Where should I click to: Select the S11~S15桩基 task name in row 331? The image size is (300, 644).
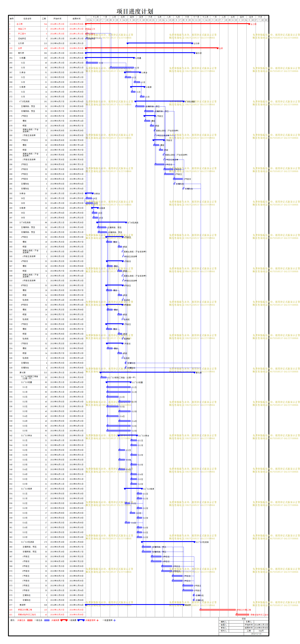click(x=27, y=382)
